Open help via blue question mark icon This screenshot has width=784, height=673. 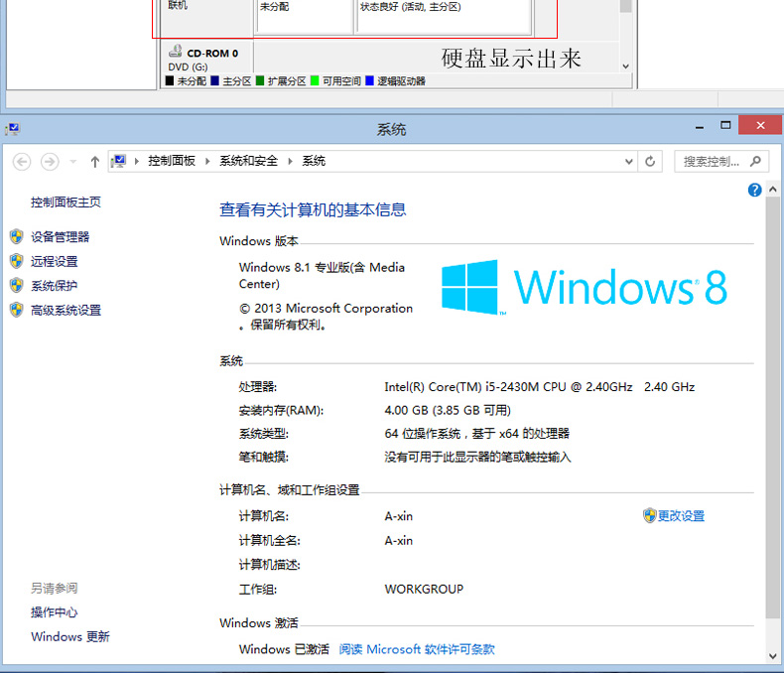pos(754,190)
